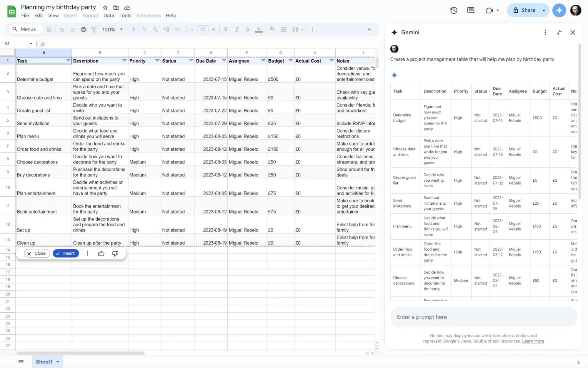Toggle italic formatting
The height and width of the screenshot is (368, 588).
tap(236, 29)
